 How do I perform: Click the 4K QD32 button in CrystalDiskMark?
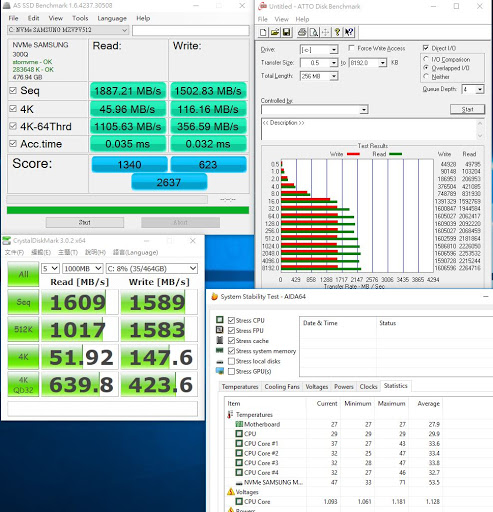[x=23, y=384]
